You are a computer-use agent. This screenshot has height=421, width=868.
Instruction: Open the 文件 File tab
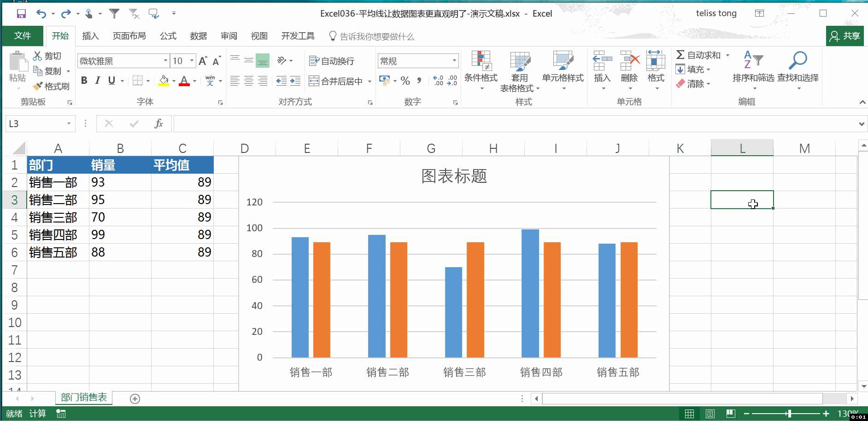pos(23,36)
